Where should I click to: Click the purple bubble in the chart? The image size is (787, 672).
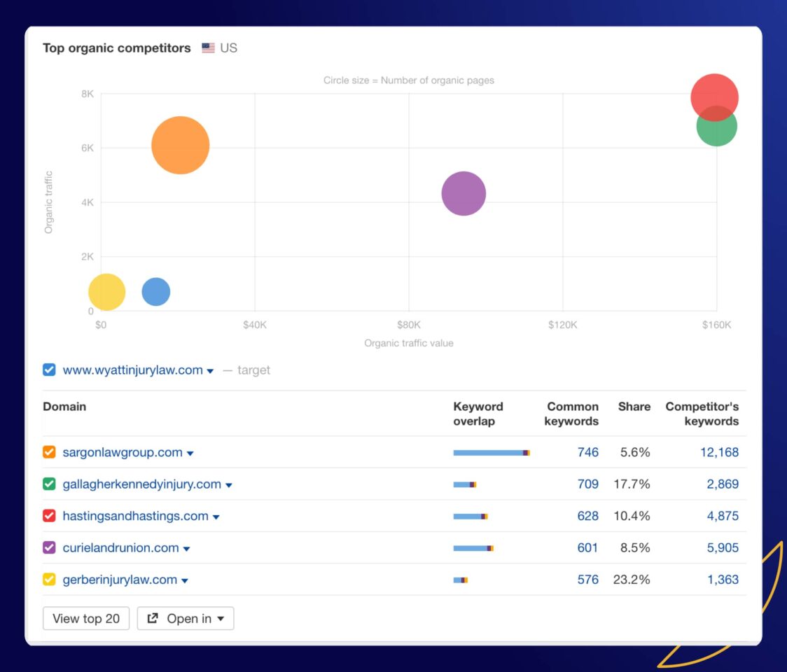click(x=464, y=194)
